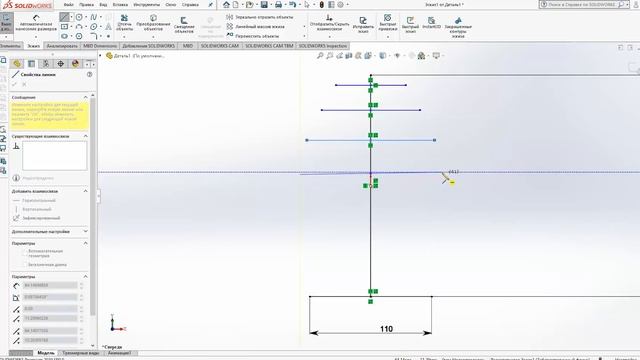Click the Trim Entities tool
This screenshot has width=640, height=360.
tap(124, 23)
